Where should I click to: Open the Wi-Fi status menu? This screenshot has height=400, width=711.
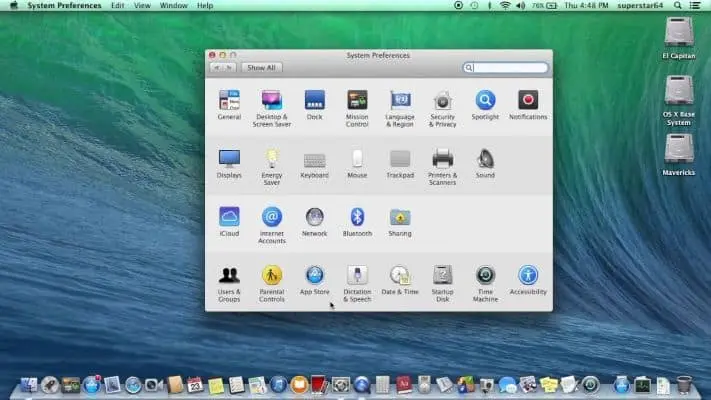click(x=505, y=5)
